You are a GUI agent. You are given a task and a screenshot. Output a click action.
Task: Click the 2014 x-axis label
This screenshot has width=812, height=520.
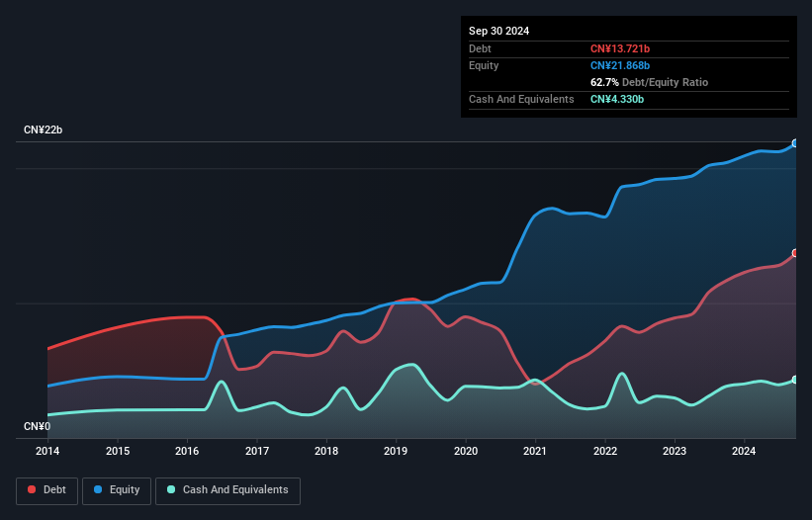47,451
